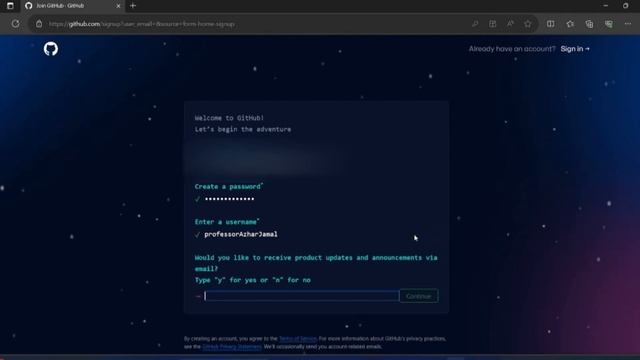The height and width of the screenshot is (360, 640).
Task: Open the browser essentials icon
Action: 609,24
